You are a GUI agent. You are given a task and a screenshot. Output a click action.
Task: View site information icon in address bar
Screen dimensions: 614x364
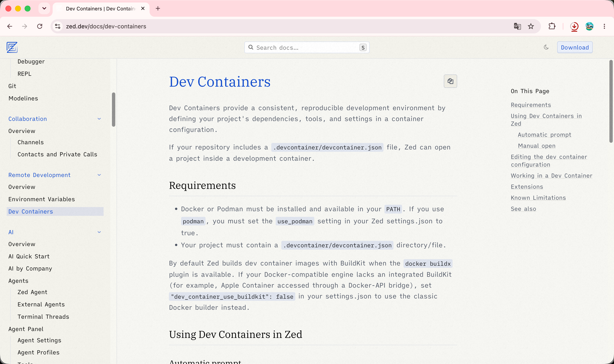click(58, 26)
